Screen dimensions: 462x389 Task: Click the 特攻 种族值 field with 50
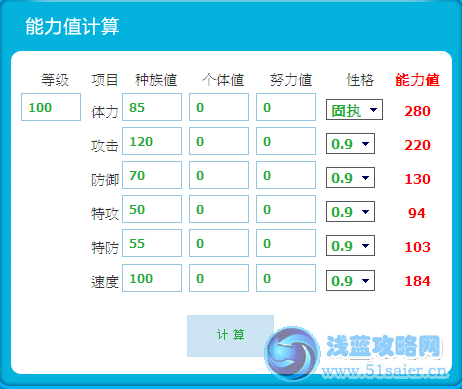pos(152,209)
